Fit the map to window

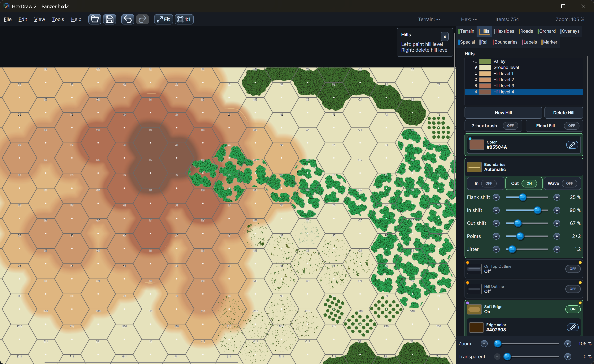(164, 19)
